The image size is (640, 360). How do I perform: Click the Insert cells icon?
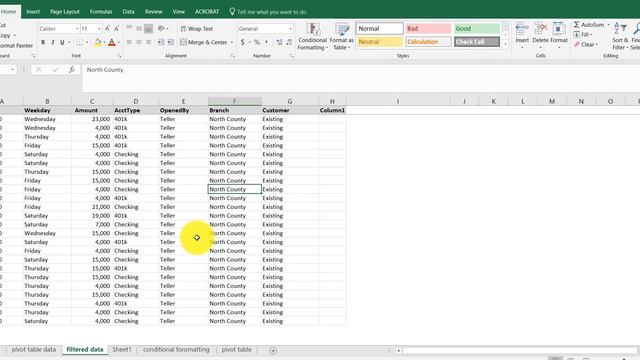click(522, 29)
